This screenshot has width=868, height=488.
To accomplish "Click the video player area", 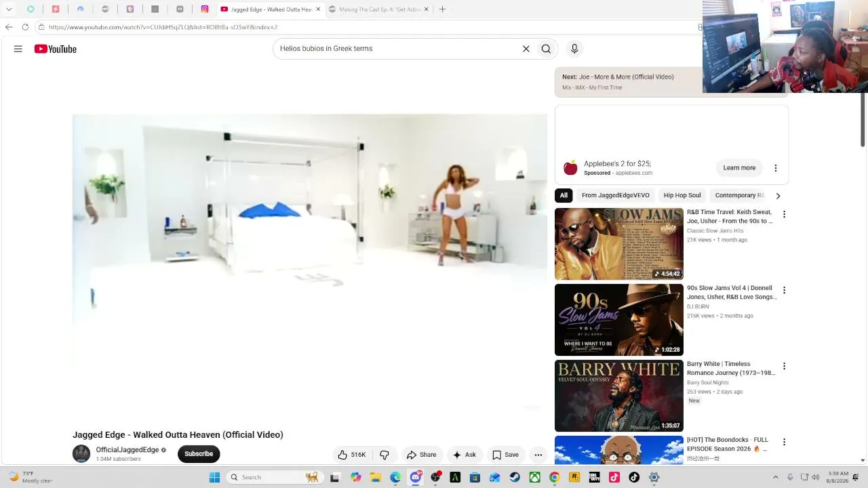I will pos(310,247).
